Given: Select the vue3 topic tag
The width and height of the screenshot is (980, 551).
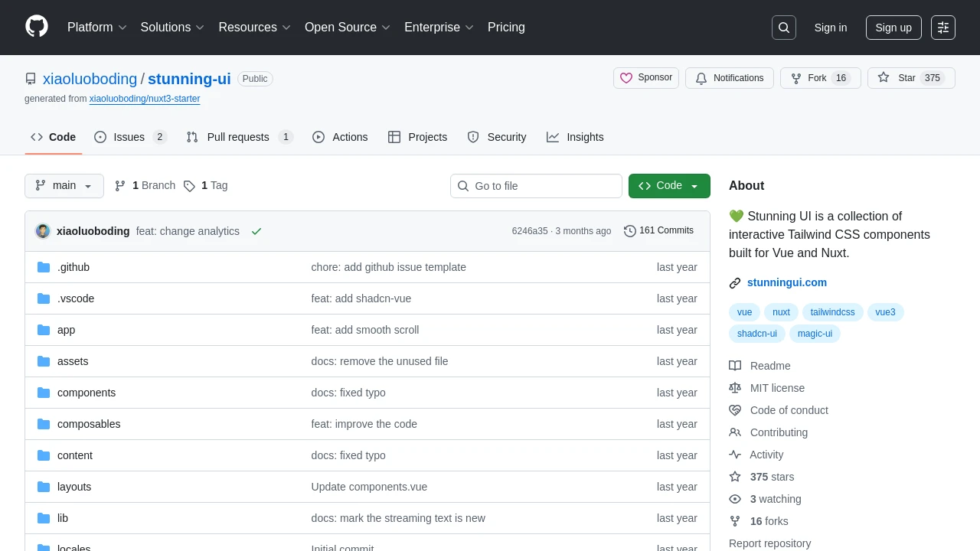Looking at the screenshot, I should pyautogui.click(x=885, y=312).
